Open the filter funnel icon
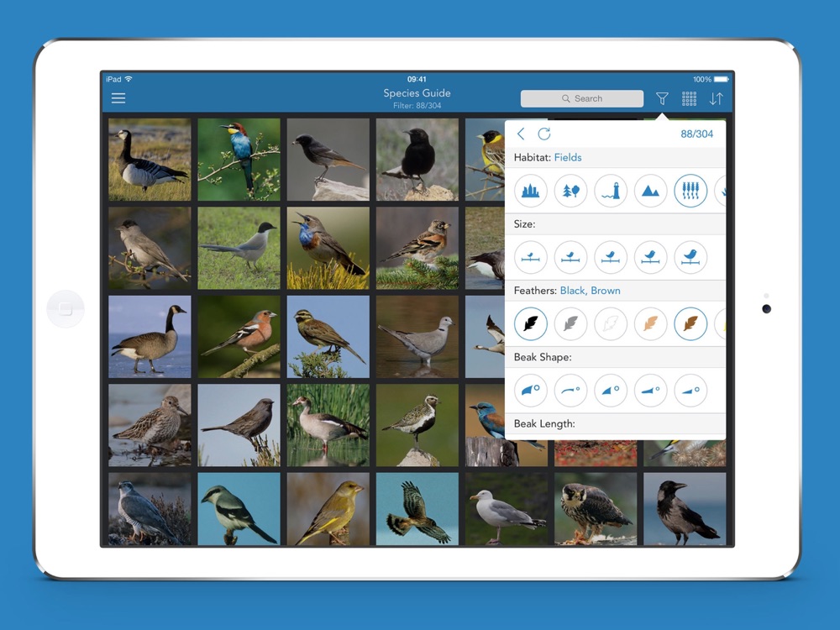840x630 pixels. [x=662, y=98]
